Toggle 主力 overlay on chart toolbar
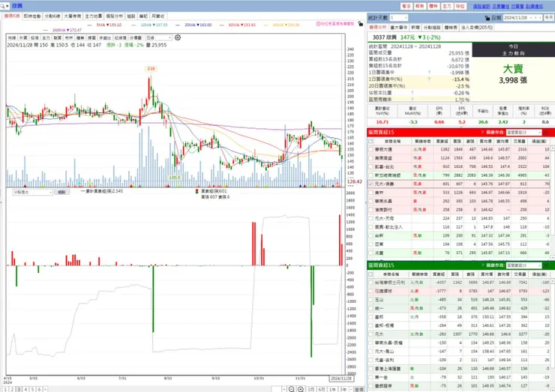Image resolution: width=555 pixels, height=392 pixels. point(46,37)
